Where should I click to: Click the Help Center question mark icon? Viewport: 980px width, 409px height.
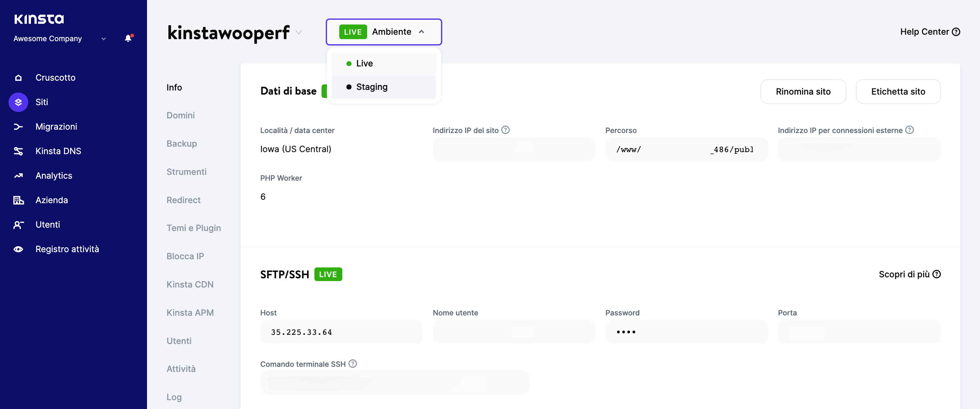tap(957, 32)
